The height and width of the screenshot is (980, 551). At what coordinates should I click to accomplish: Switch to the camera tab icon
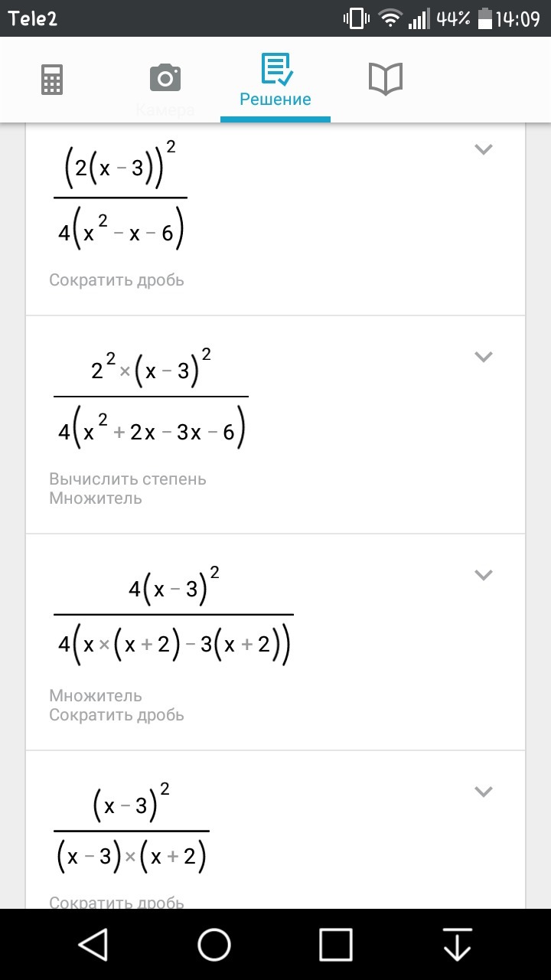pos(165,78)
